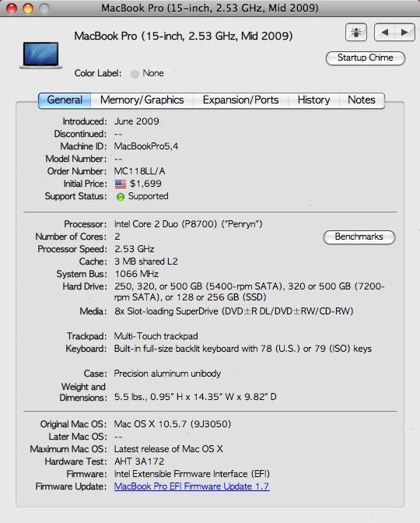The width and height of the screenshot is (420, 523).
Task: Click 'Latest release of Mac OS X' text
Action: click(x=168, y=449)
